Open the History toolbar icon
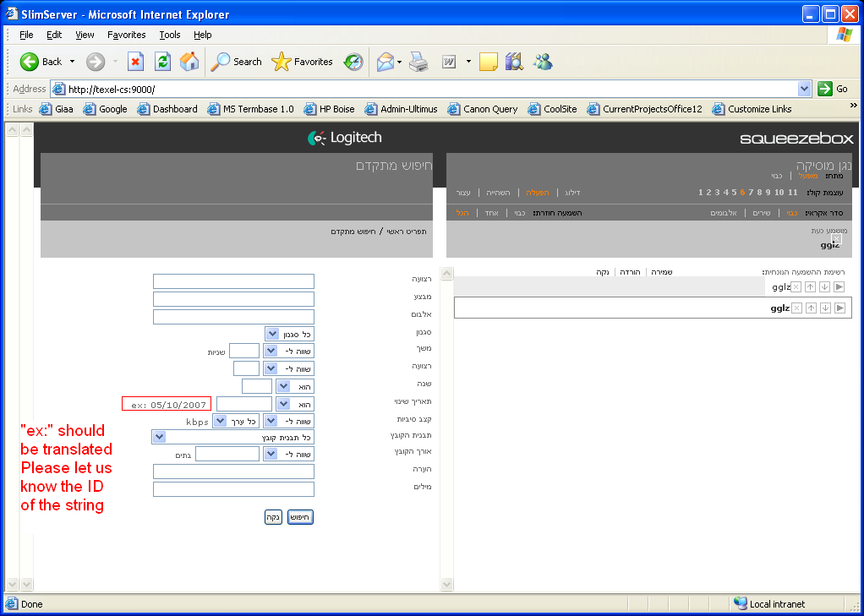 click(x=353, y=62)
